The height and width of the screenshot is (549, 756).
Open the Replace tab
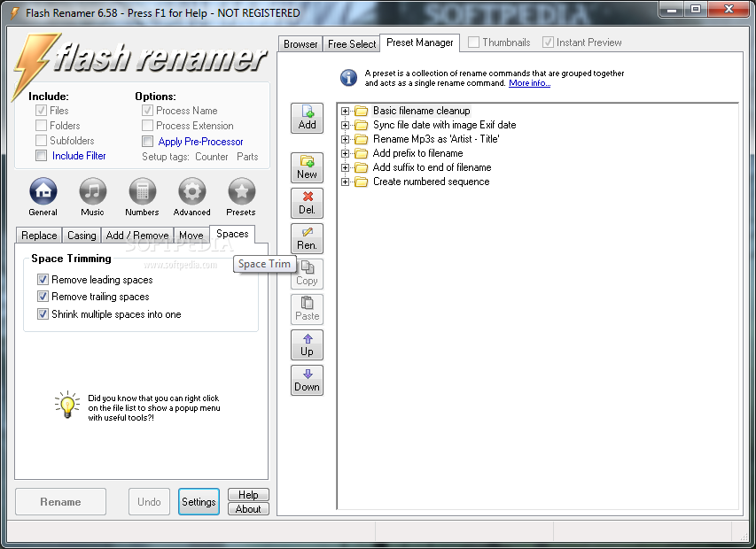pyautogui.click(x=39, y=235)
